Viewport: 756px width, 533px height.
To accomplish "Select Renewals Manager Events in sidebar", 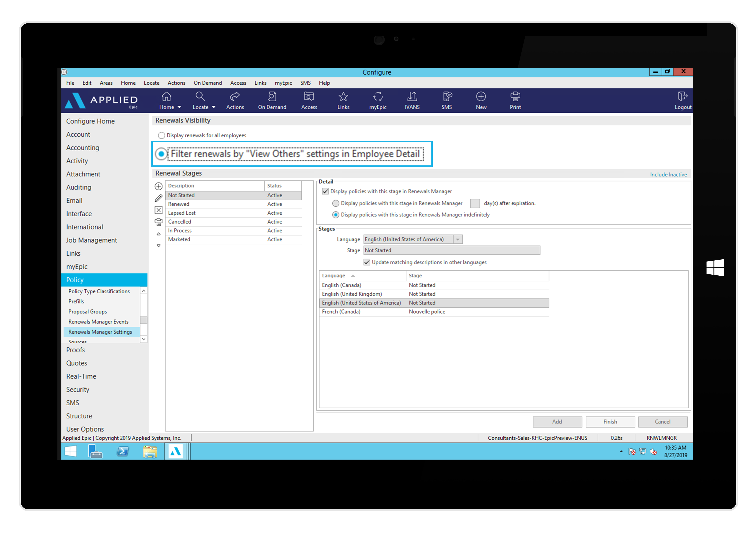I will click(x=98, y=322).
